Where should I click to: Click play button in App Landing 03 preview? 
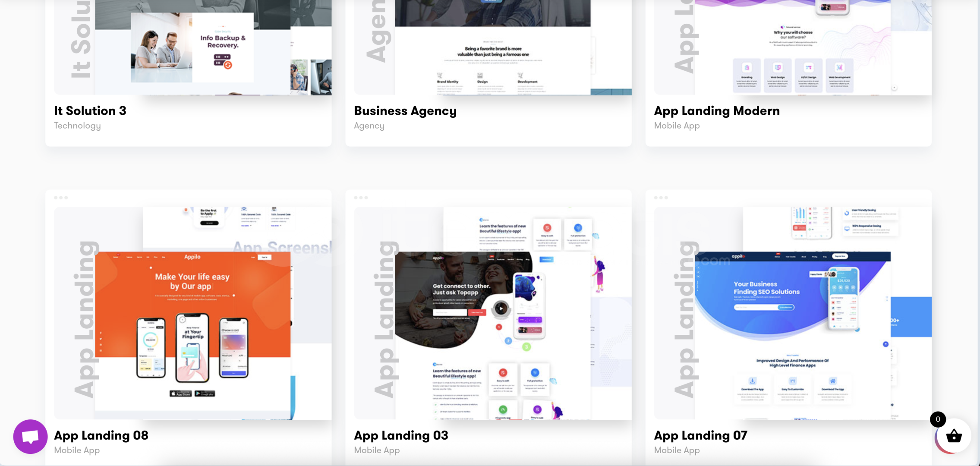click(x=501, y=309)
